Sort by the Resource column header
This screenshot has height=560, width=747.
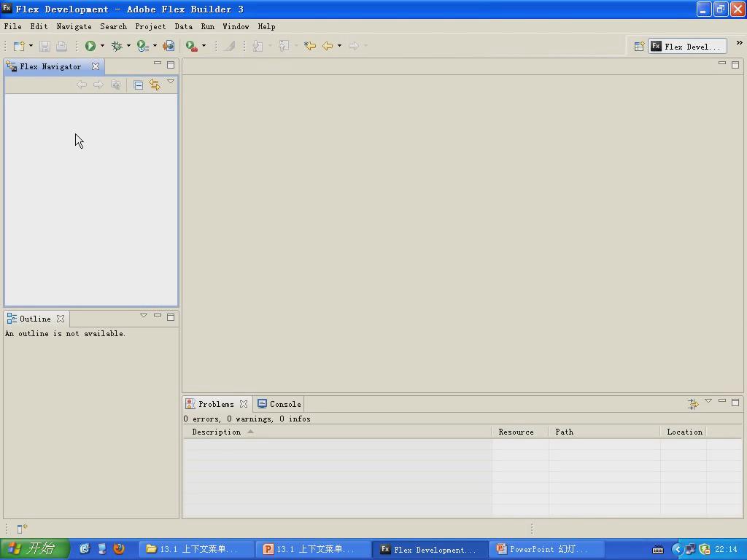(x=519, y=432)
